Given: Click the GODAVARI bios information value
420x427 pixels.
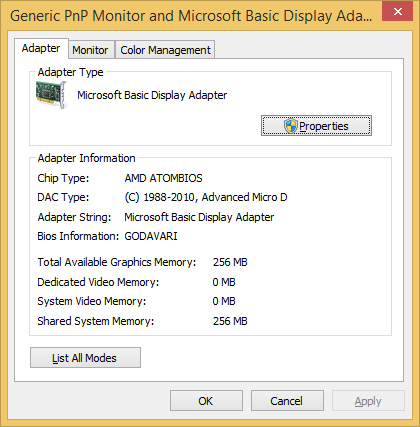Looking at the screenshot, I should [x=151, y=236].
